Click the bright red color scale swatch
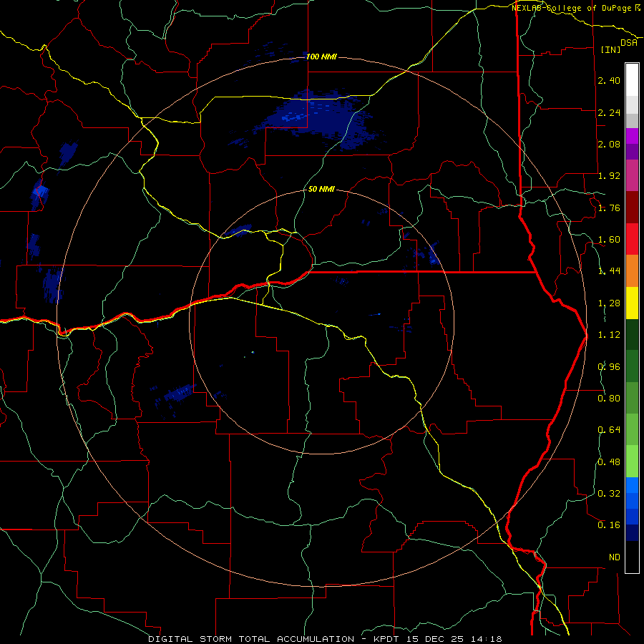 (x=632, y=239)
